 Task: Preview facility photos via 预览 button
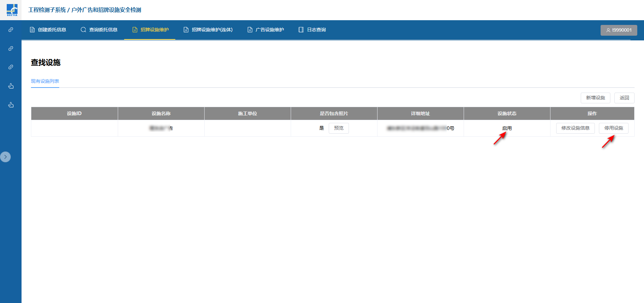(x=338, y=128)
